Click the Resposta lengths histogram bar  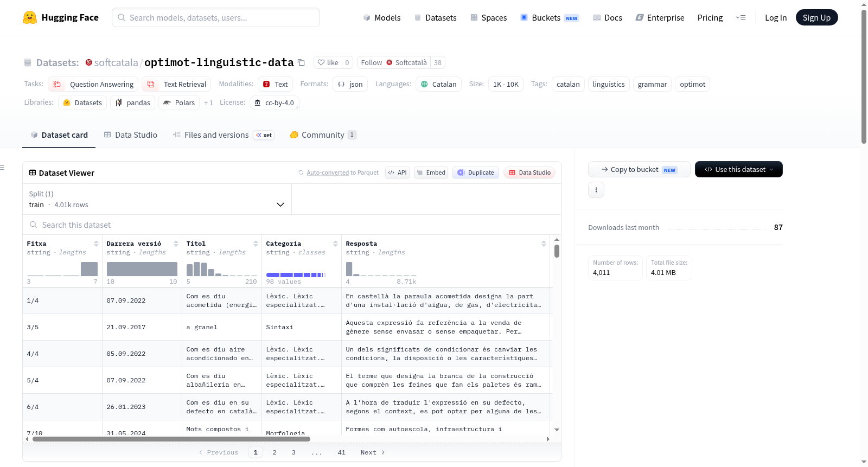point(349,269)
